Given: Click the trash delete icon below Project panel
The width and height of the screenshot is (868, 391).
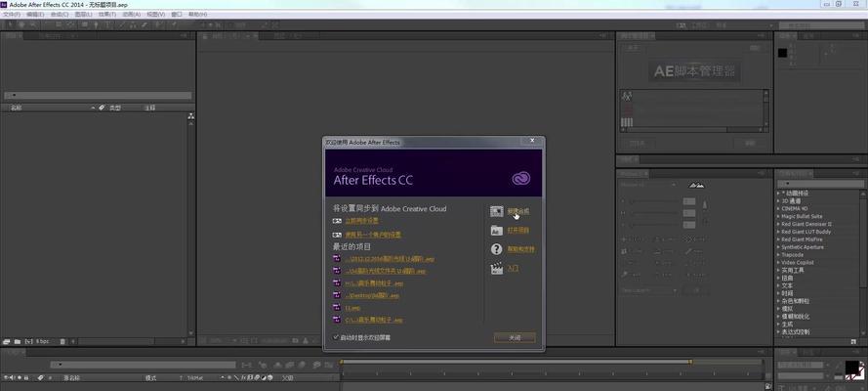Looking at the screenshot, I should click(62, 342).
